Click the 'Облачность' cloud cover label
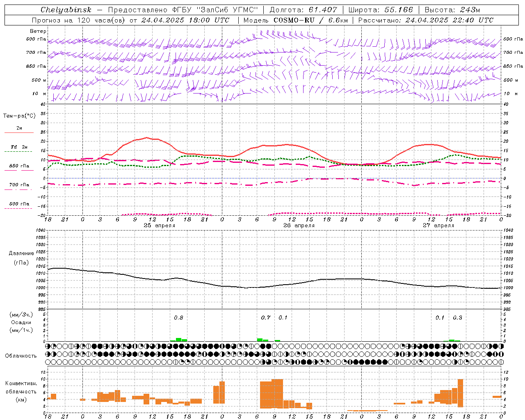525x420 pixels. point(21,356)
